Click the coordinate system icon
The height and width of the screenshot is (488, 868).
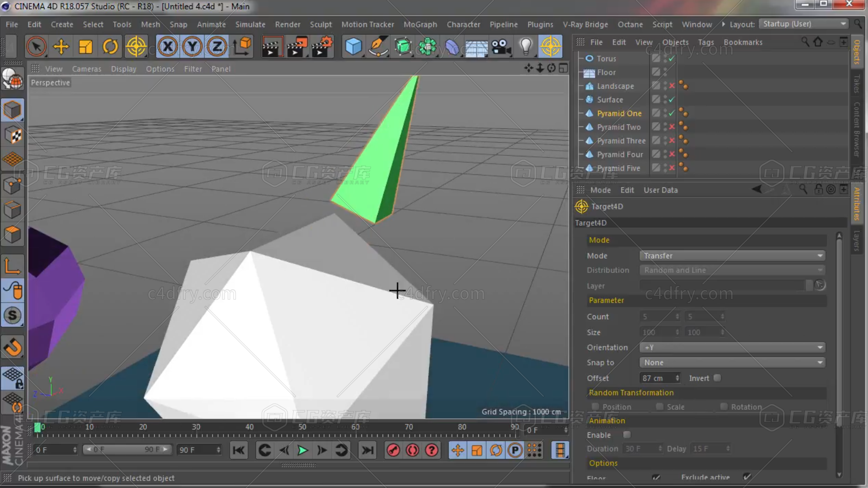tap(242, 47)
